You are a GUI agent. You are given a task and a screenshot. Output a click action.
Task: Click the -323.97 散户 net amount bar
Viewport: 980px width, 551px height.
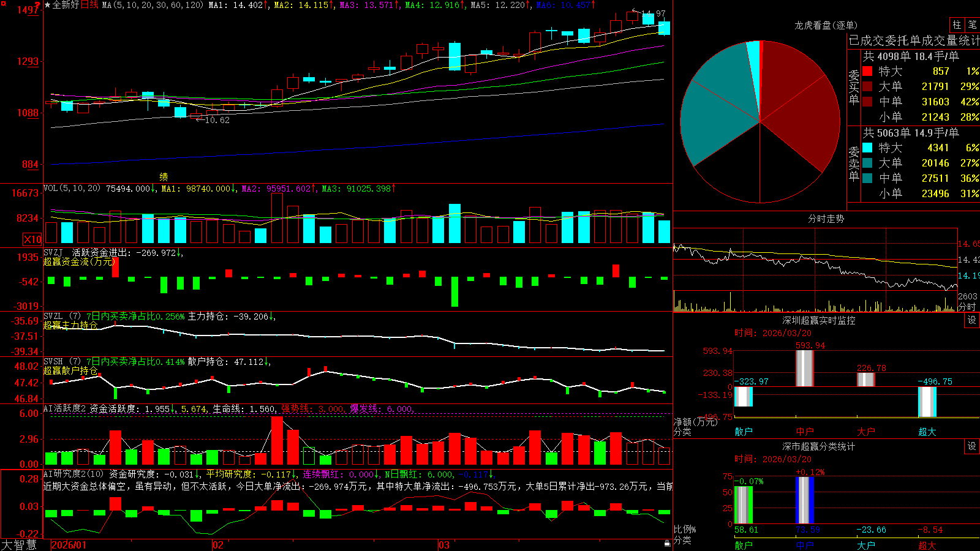pos(744,397)
